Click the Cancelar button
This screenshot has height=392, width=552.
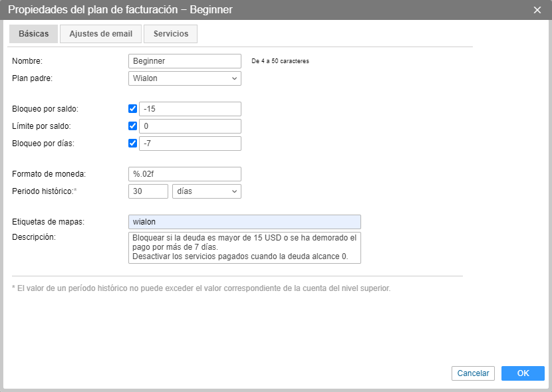click(474, 373)
